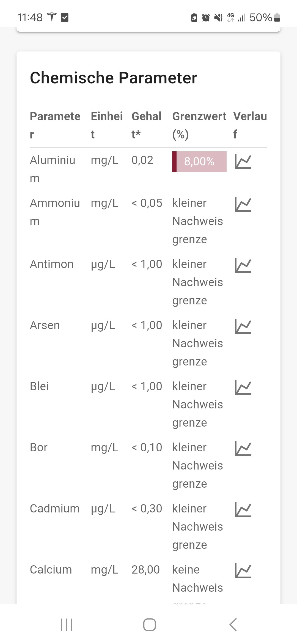Show the Bor history chart icon
This screenshot has width=297, height=644.
pos(243,449)
